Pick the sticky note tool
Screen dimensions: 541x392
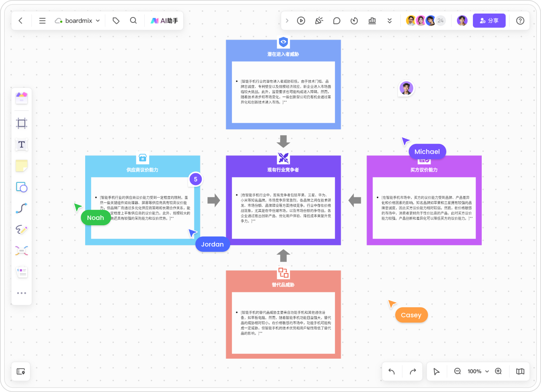(x=21, y=166)
